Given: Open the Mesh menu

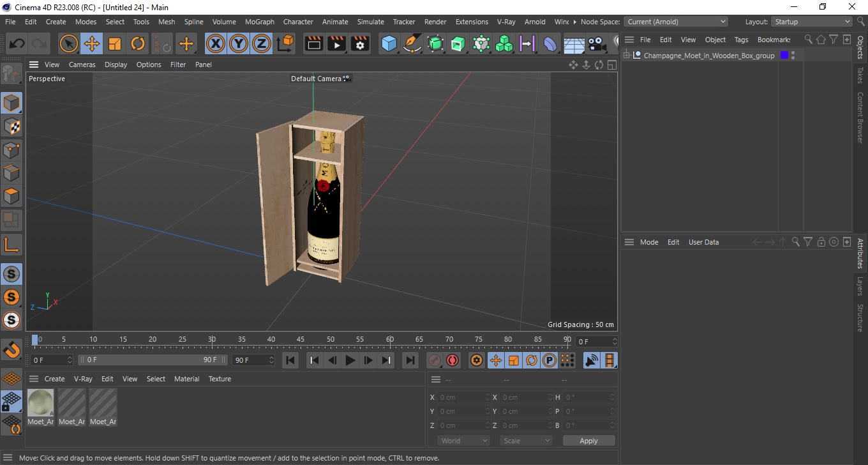Looking at the screenshot, I should point(167,22).
